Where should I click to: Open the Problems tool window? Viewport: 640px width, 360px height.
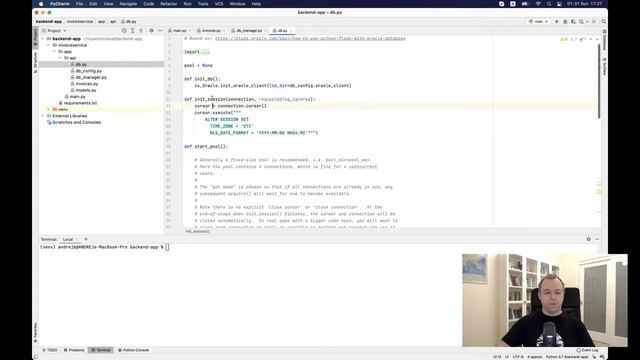point(74,350)
